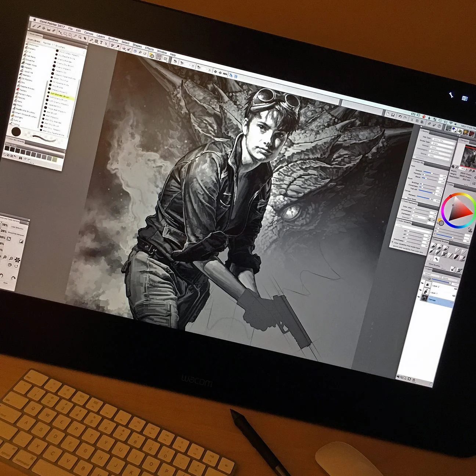The image size is (476, 476).
Task: Click the Undo arrow icon
Action: coord(400,116)
